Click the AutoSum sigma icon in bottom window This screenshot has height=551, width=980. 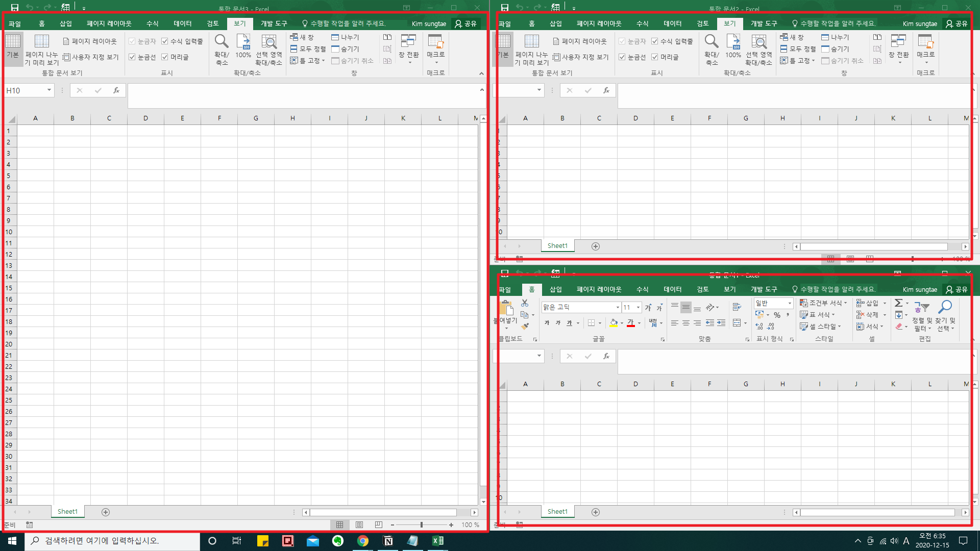[898, 303]
